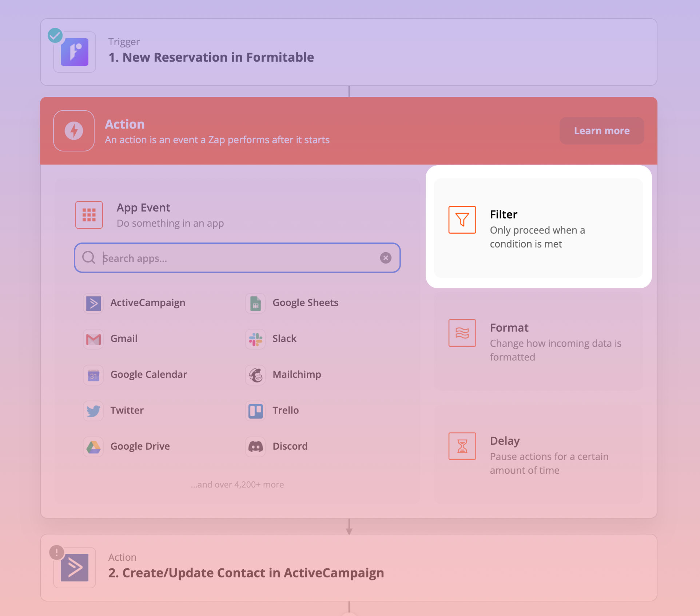The height and width of the screenshot is (616, 700).
Task: Click the Format waves icon
Action: click(x=462, y=333)
